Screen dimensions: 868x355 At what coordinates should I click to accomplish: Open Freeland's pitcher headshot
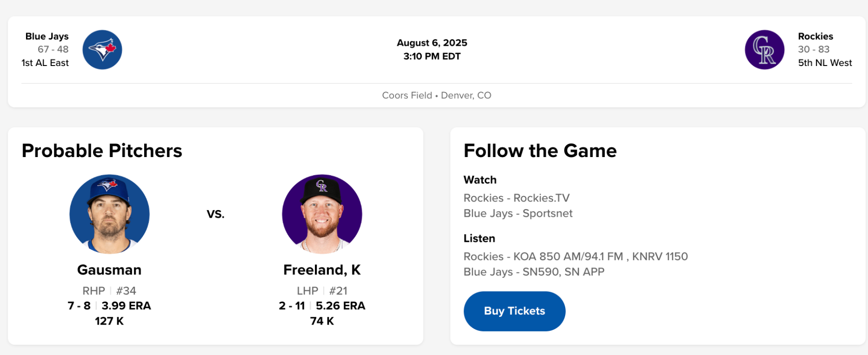click(x=322, y=214)
